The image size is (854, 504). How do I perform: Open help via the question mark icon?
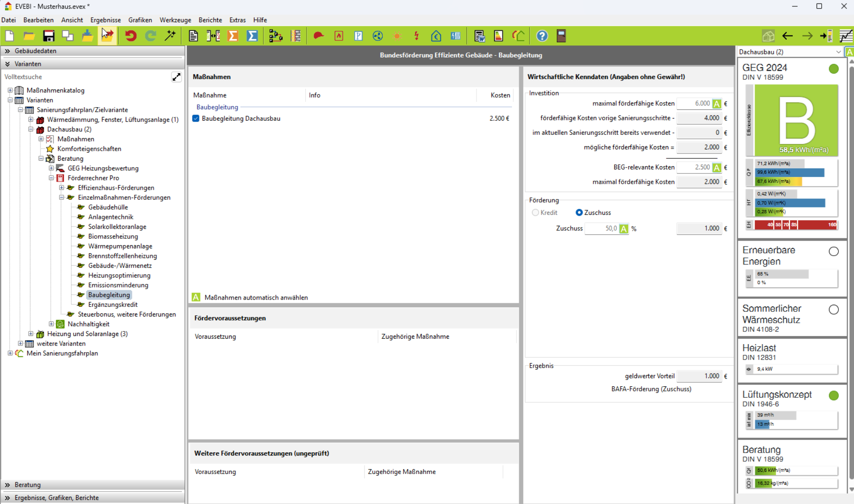pos(541,36)
